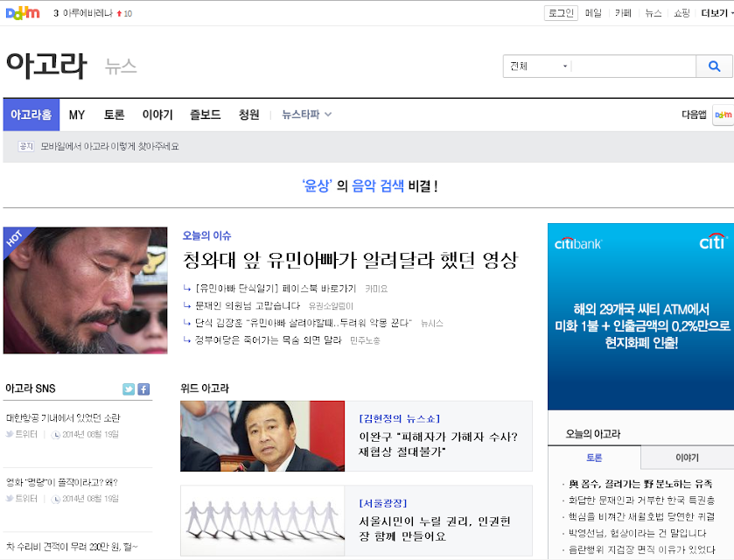Click the Daum app icon beside 다음앱
The height and width of the screenshot is (560, 734).
723,115
